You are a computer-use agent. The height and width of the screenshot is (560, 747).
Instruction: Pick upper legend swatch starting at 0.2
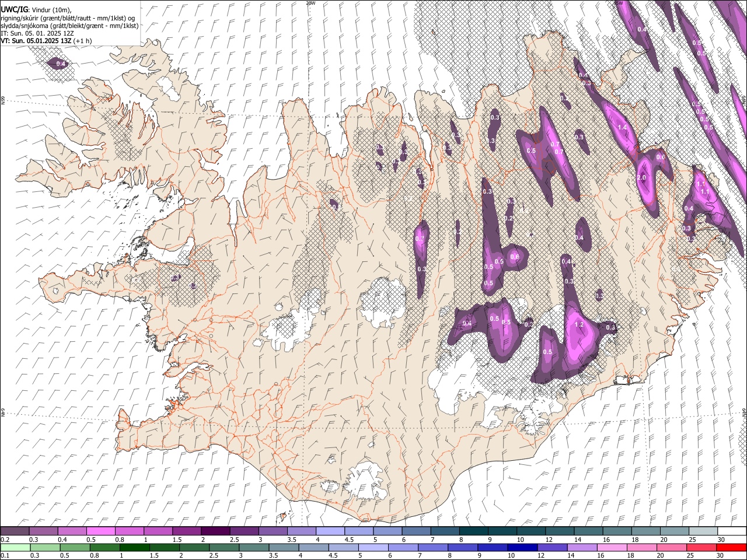15,531
